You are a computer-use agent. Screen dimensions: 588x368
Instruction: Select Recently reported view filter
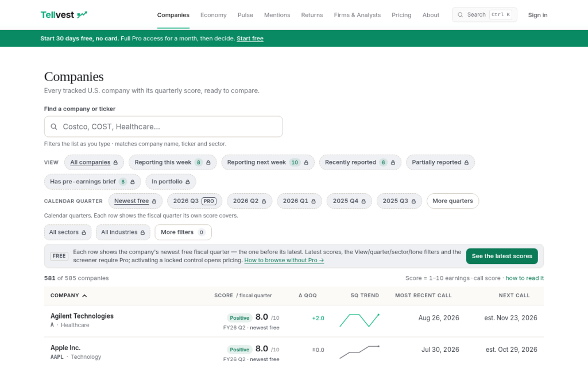tap(360, 163)
